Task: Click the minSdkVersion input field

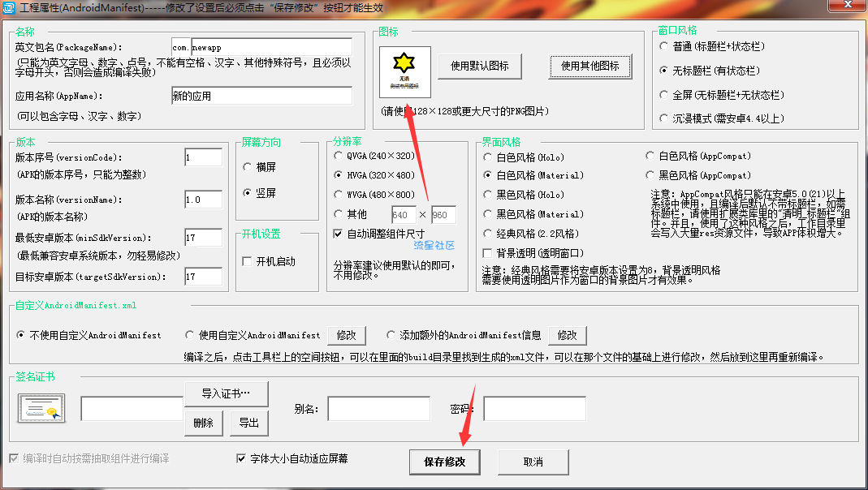Action: [204, 237]
